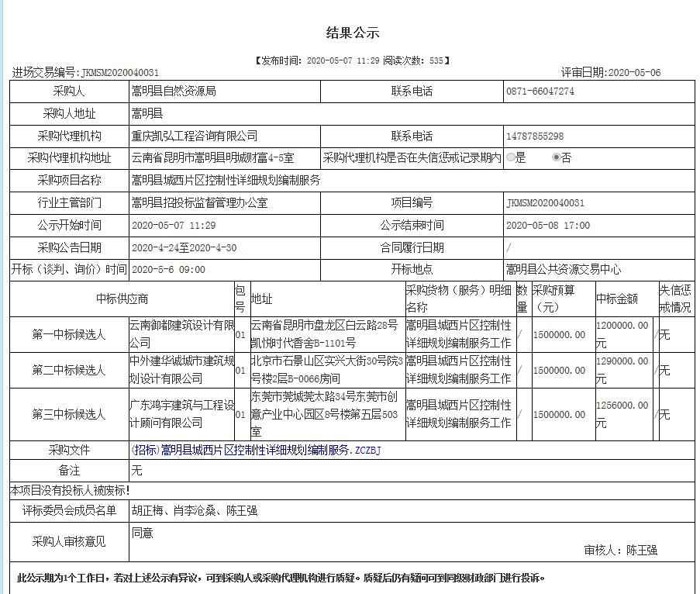Click agency phone 14787855298
This screenshot has width=700, height=594.
point(535,136)
